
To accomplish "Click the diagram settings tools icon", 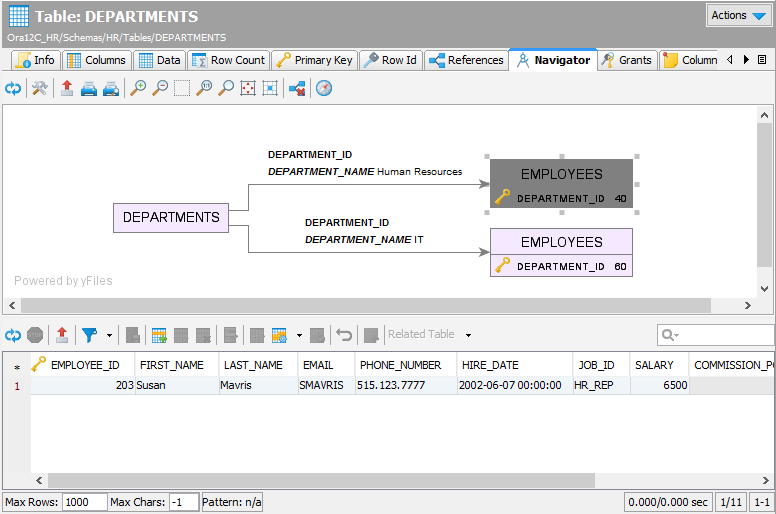I will point(39,89).
